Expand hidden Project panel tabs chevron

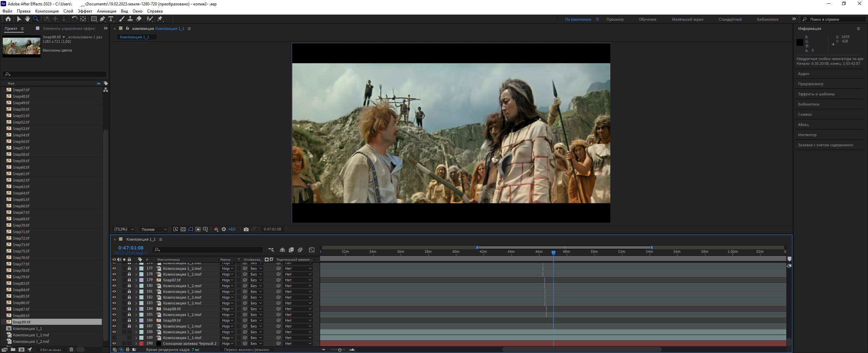105,29
